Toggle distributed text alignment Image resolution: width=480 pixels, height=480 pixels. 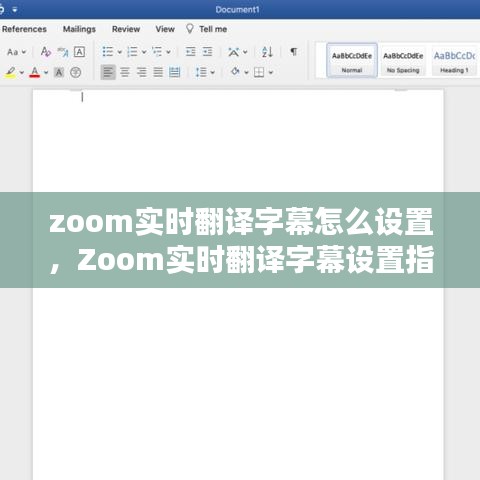175,72
